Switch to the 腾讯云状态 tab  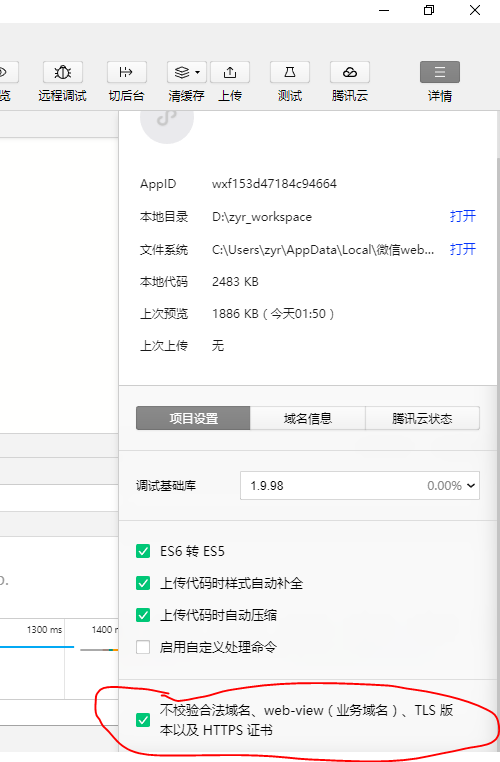tap(422, 418)
